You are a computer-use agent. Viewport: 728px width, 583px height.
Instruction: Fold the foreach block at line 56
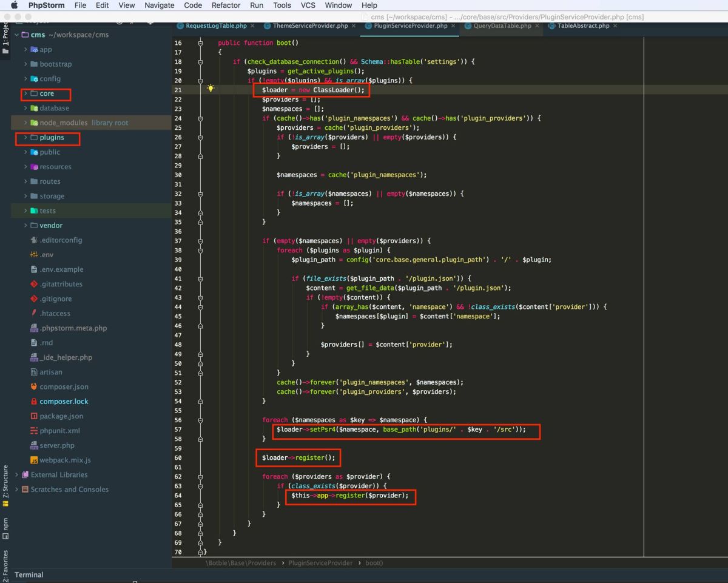point(200,420)
